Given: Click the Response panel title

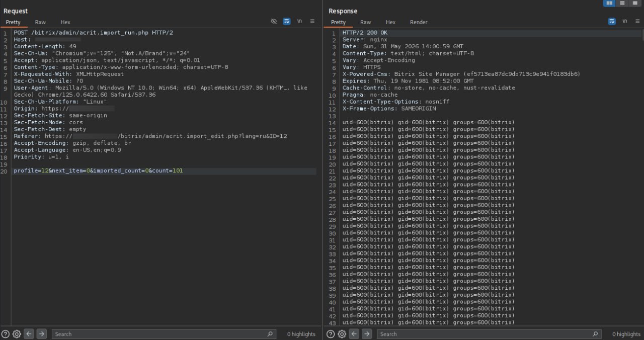Looking at the screenshot, I should 343,11.
